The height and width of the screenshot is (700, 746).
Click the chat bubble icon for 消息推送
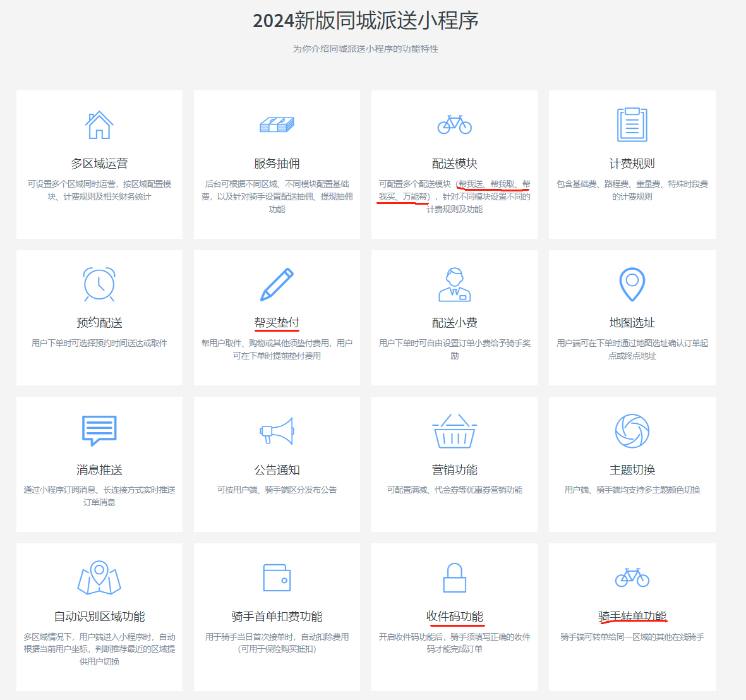(99, 431)
